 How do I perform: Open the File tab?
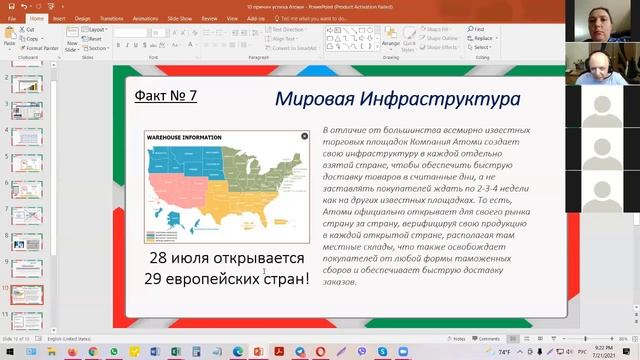pos(12,18)
